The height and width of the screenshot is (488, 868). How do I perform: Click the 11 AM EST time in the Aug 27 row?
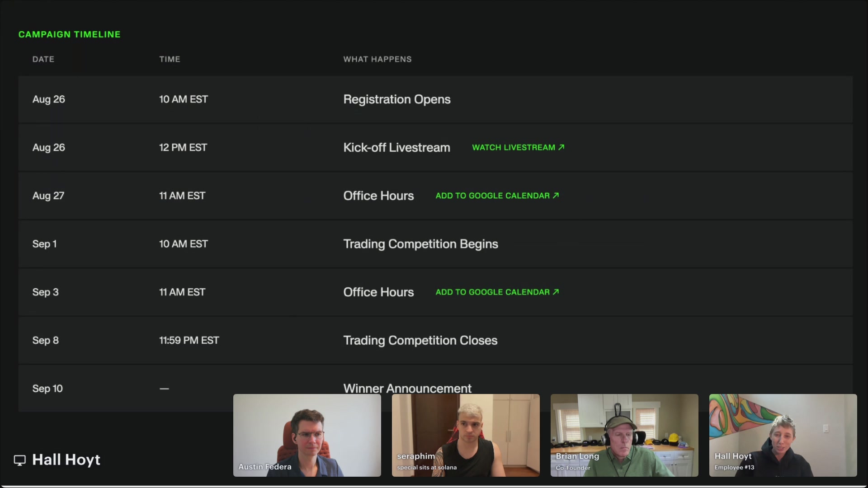coord(182,196)
